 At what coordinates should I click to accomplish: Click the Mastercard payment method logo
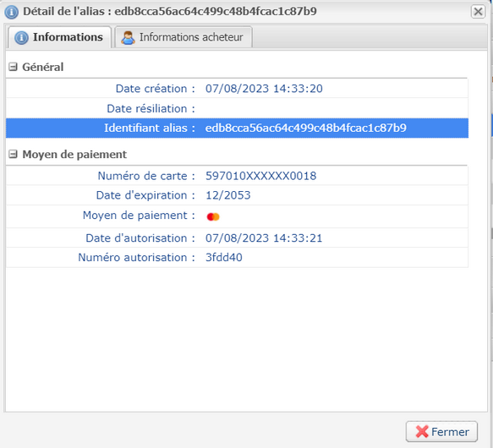[x=213, y=216]
